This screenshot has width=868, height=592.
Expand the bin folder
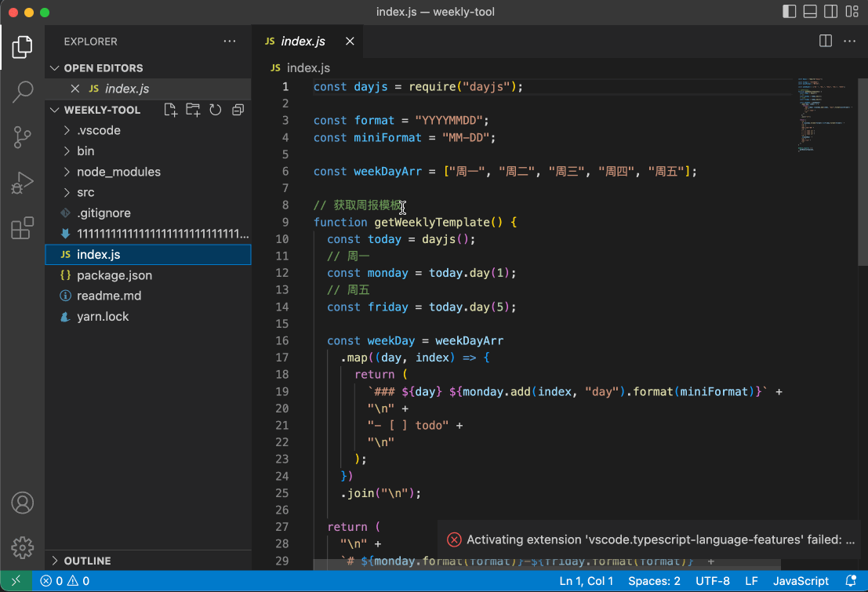point(148,151)
